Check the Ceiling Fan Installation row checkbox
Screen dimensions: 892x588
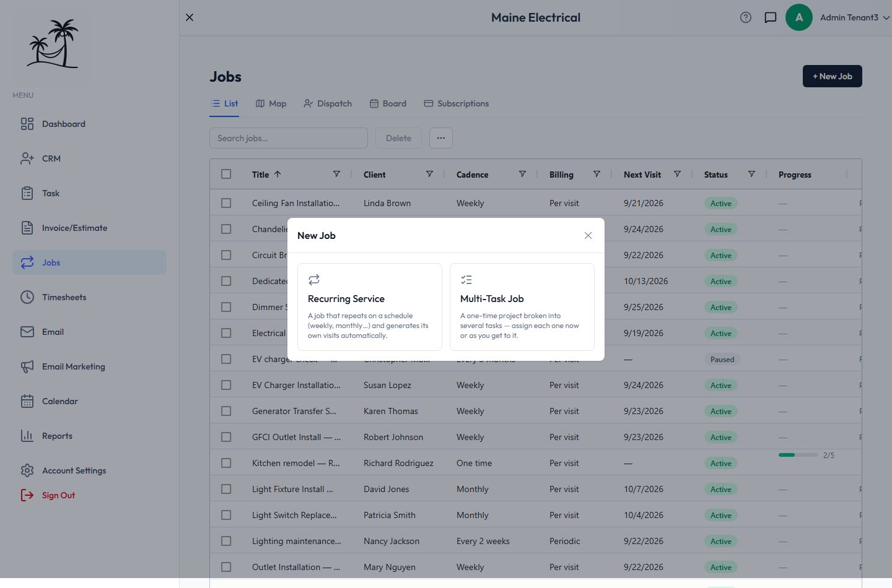[x=226, y=203]
